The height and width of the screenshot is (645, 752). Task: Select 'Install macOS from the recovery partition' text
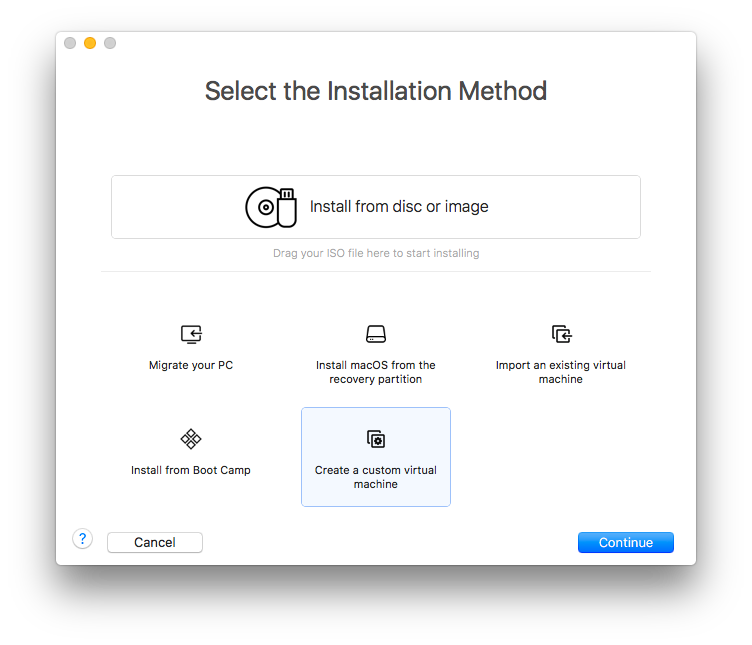click(376, 372)
